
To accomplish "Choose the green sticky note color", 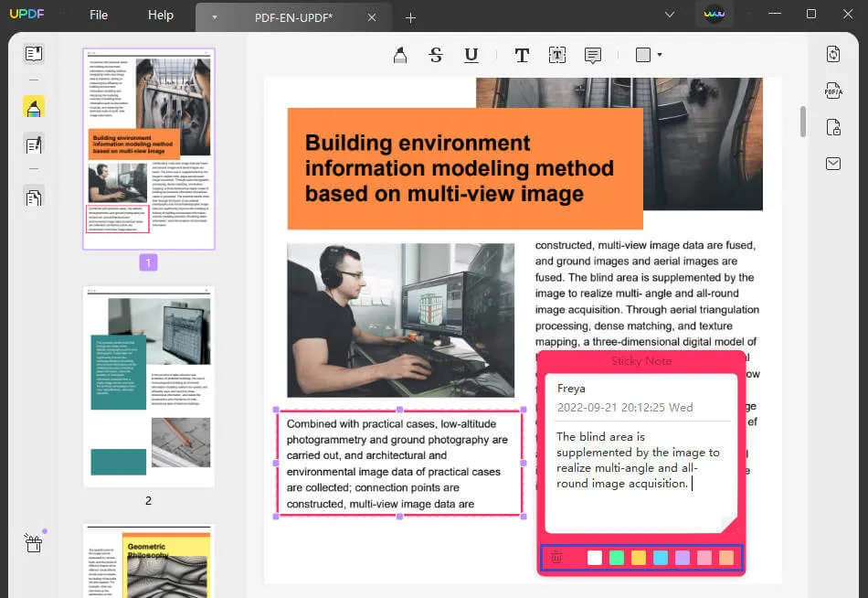I will (x=617, y=557).
